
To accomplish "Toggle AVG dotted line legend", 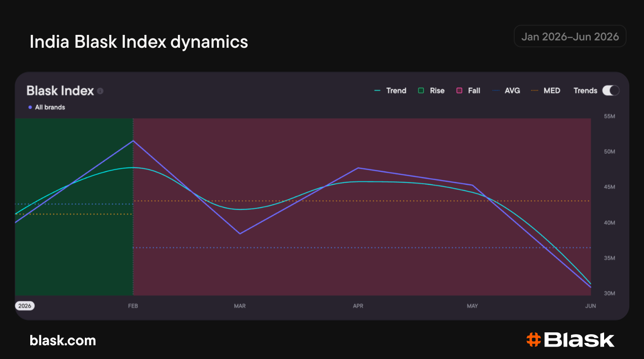I will [496, 91].
